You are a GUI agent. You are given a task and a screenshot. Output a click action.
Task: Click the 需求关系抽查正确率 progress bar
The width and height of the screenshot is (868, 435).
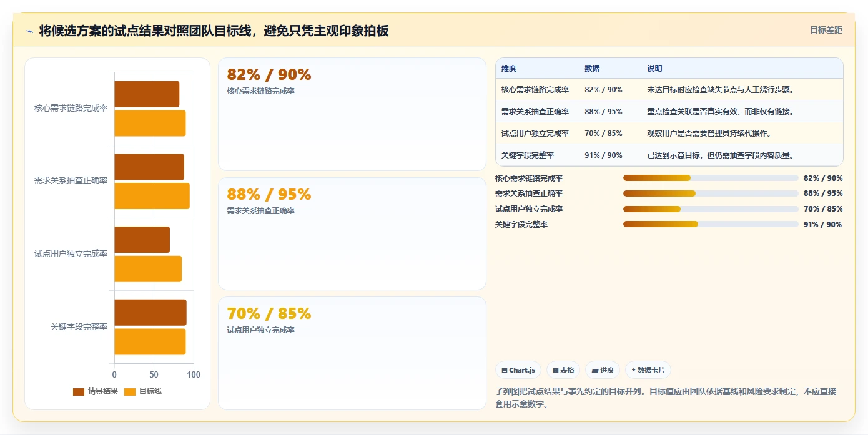pyautogui.click(x=711, y=193)
